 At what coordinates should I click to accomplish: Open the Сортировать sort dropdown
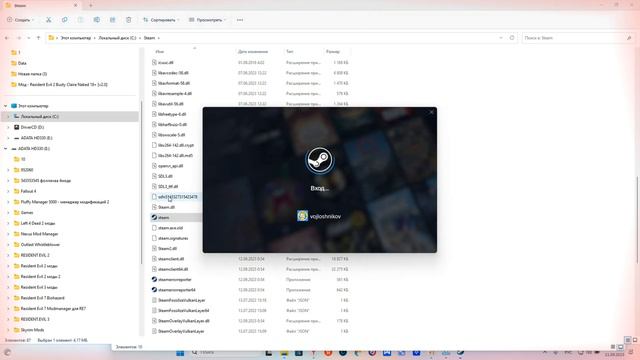pos(161,20)
